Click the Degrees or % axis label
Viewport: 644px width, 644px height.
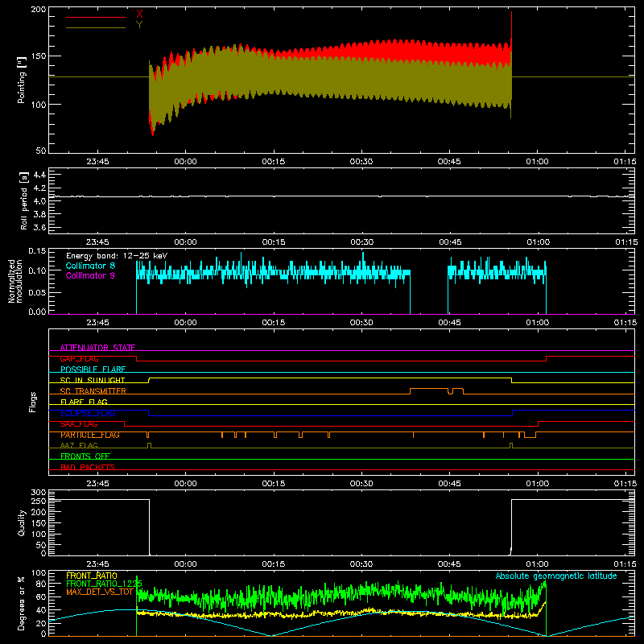22,603
